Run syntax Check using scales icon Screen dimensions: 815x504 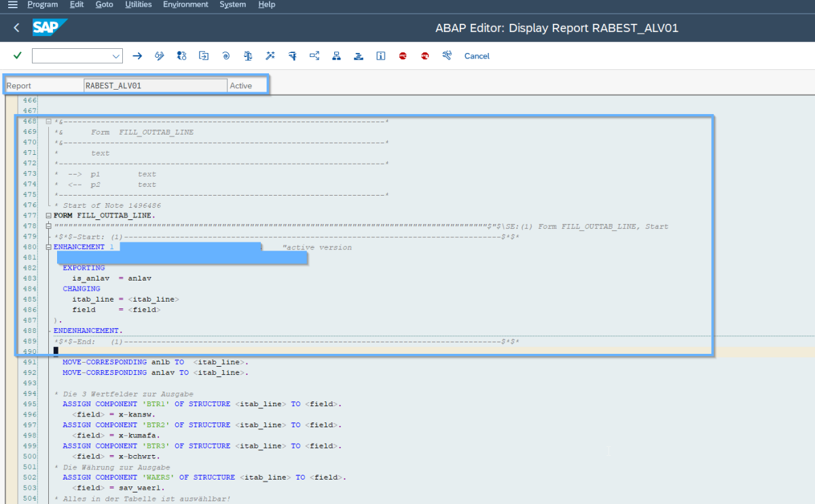tap(248, 56)
